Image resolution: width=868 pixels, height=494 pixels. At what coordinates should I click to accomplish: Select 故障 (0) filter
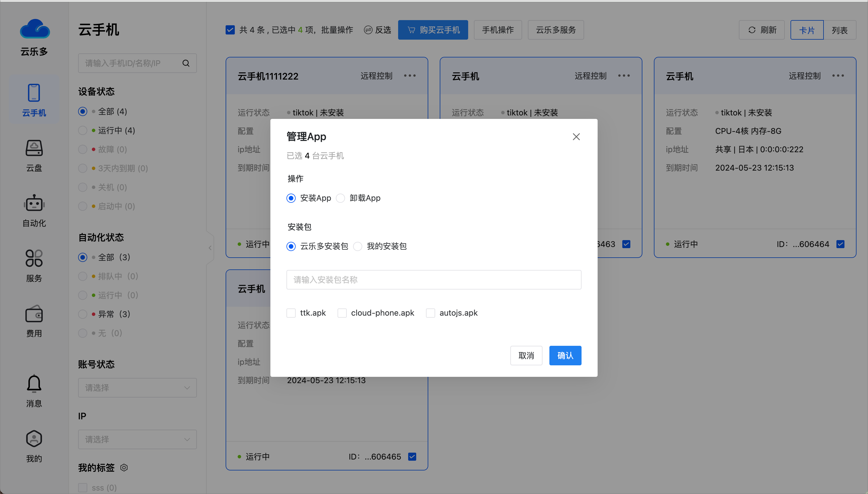(x=82, y=149)
